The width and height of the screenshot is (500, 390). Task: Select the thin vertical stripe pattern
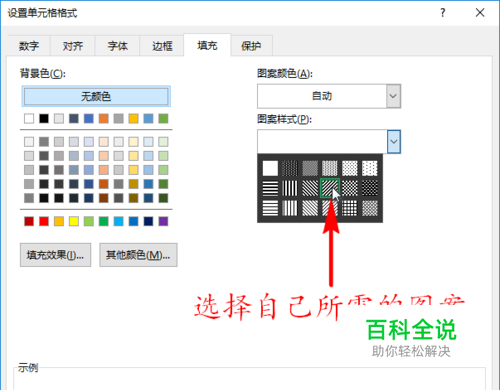(290, 208)
